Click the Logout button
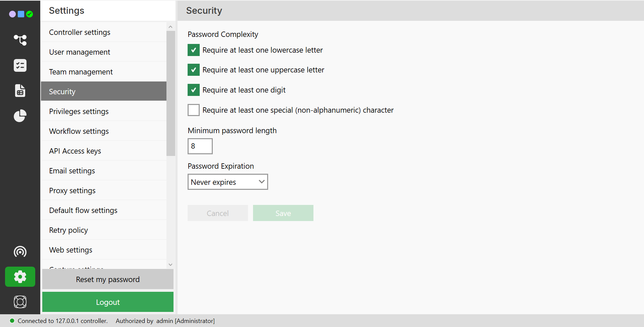644x327 pixels. 108,302
